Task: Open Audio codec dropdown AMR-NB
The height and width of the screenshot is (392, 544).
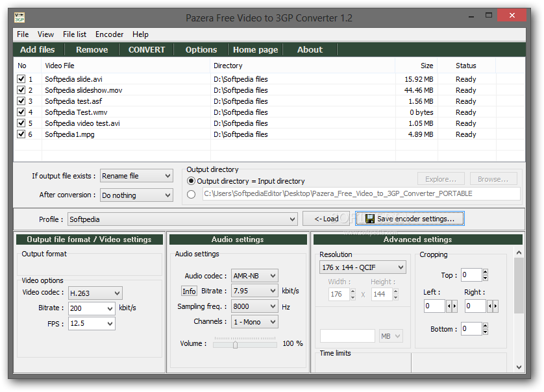Action: [254, 276]
